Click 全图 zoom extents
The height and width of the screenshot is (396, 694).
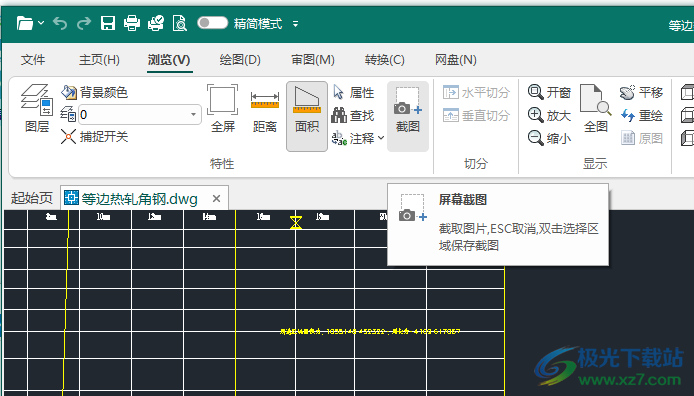click(596, 108)
